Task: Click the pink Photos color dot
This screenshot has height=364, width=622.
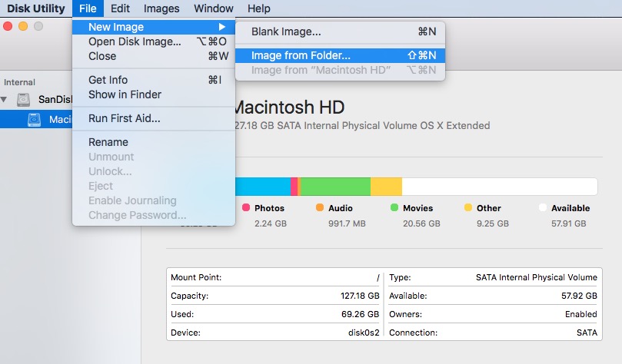Action: coord(246,208)
